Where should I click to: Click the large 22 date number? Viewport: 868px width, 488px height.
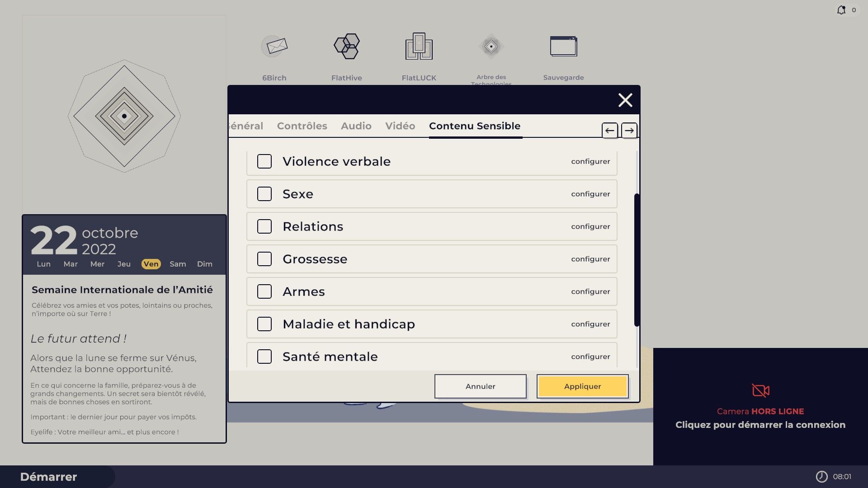coord(54,240)
